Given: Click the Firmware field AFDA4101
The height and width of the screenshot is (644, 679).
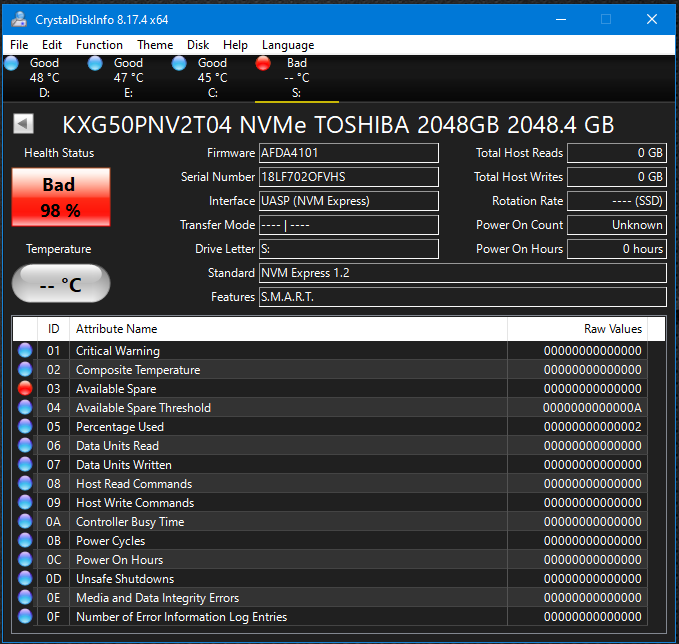Looking at the screenshot, I should coord(349,153).
